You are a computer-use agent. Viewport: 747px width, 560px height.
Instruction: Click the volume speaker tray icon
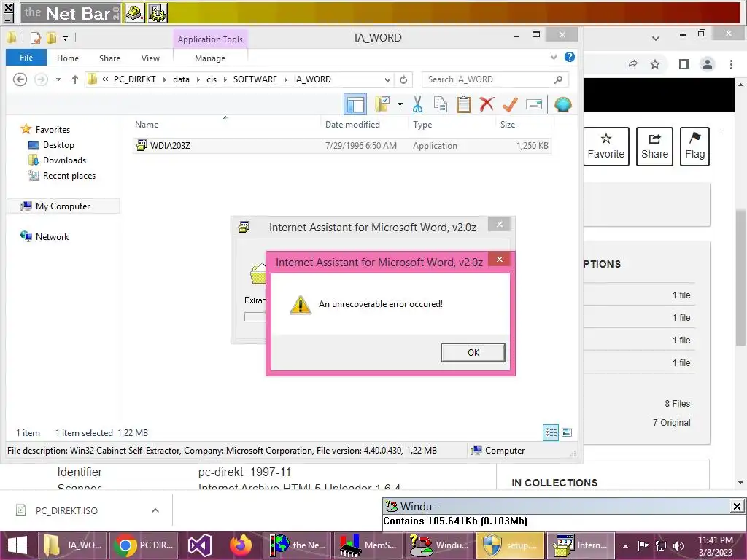pyautogui.click(x=678, y=545)
